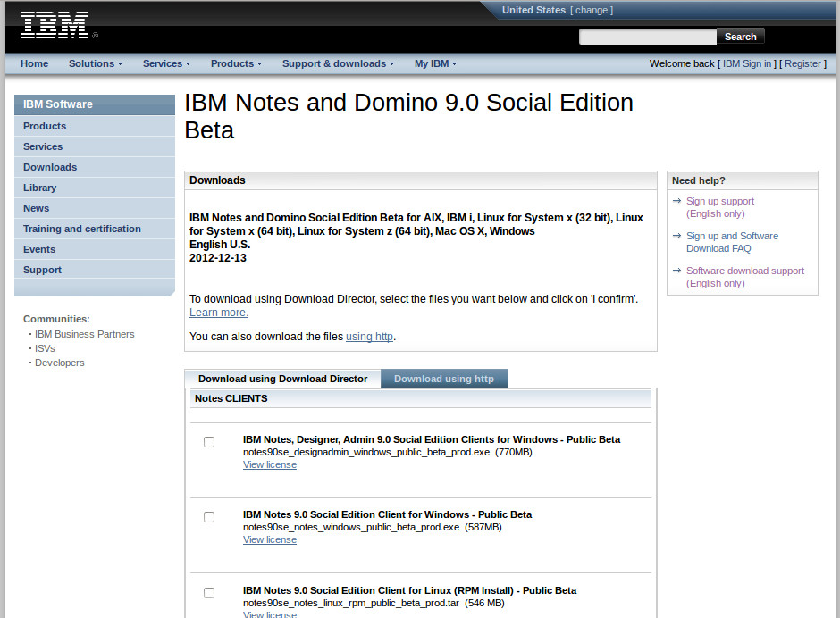Open the IBM Sign in link

747,63
